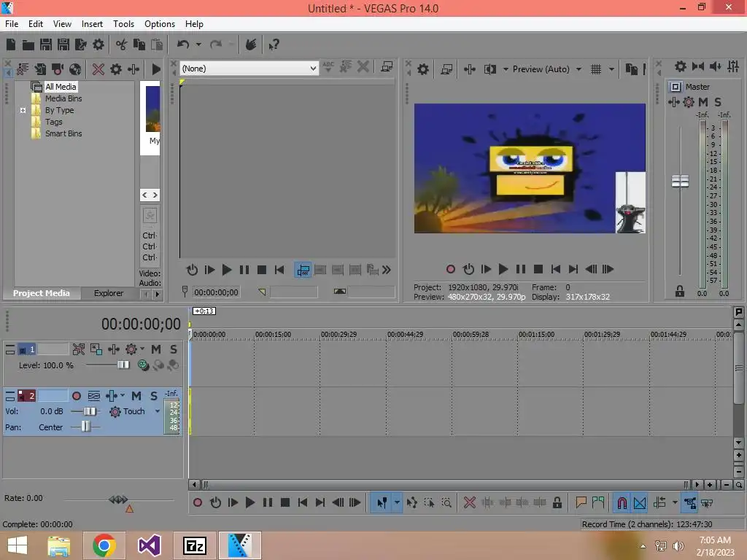Click the Copy icon in main toolbar
This screenshot has width=747, height=560.
pos(139,44)
